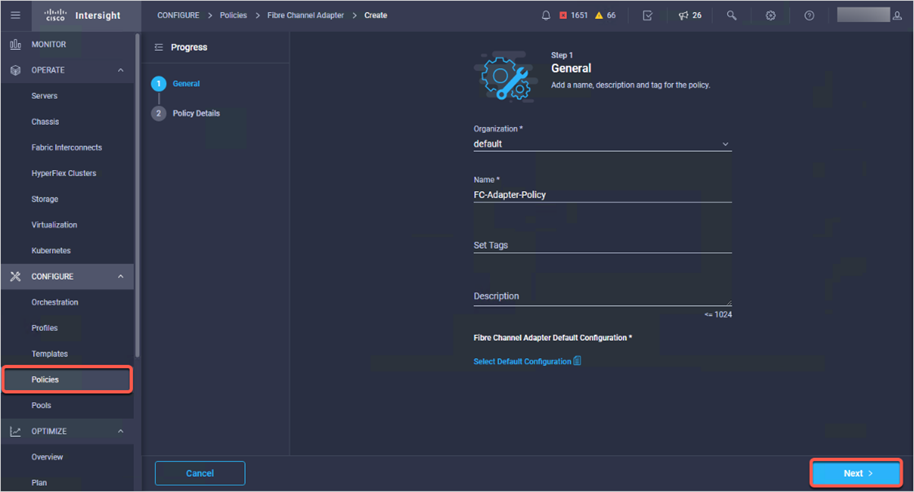Click the OPTIMIZE graph icon
The image size is (914, 492).
pyautogui.click(x=16, y=431)
